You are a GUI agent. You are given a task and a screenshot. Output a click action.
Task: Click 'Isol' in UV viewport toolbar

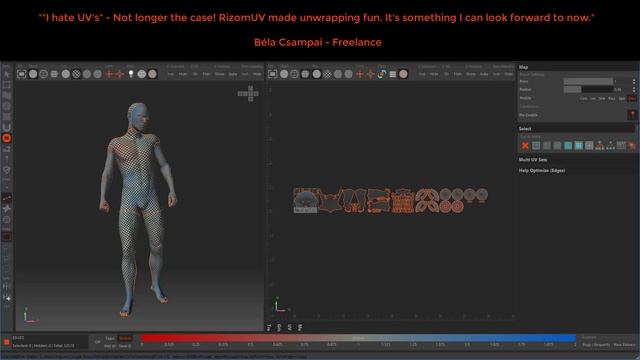pyautogui.click(x=496, y=74)
